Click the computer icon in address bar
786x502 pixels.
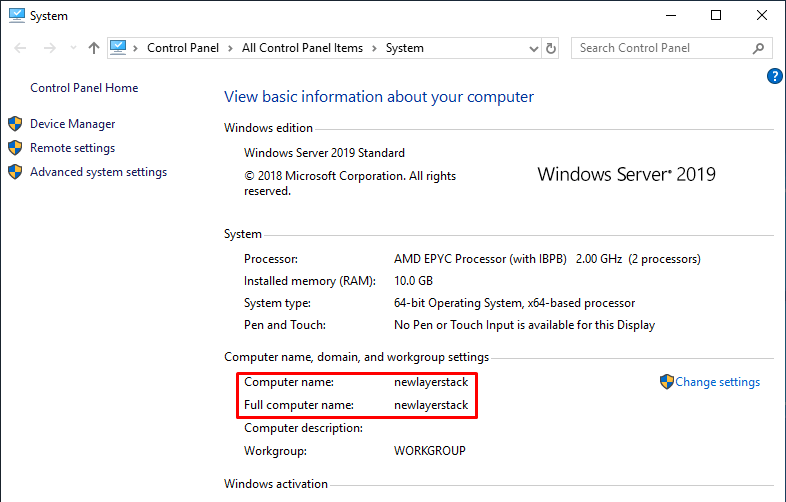click(118, 48)
